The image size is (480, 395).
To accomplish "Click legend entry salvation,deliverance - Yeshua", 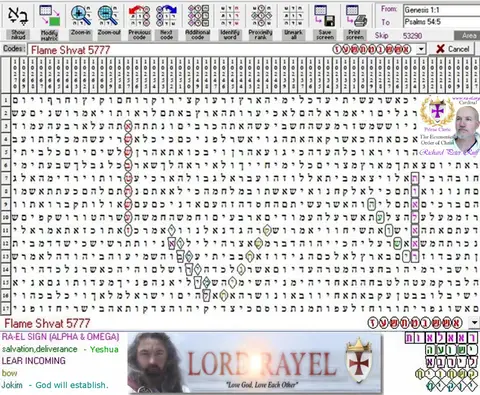I will [60, 349].
